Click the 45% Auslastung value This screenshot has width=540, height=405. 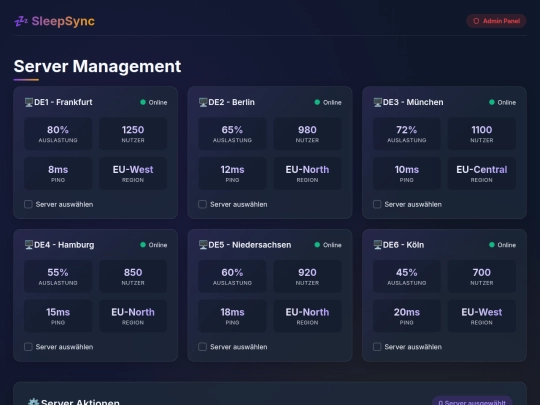[x=407, y=272]
